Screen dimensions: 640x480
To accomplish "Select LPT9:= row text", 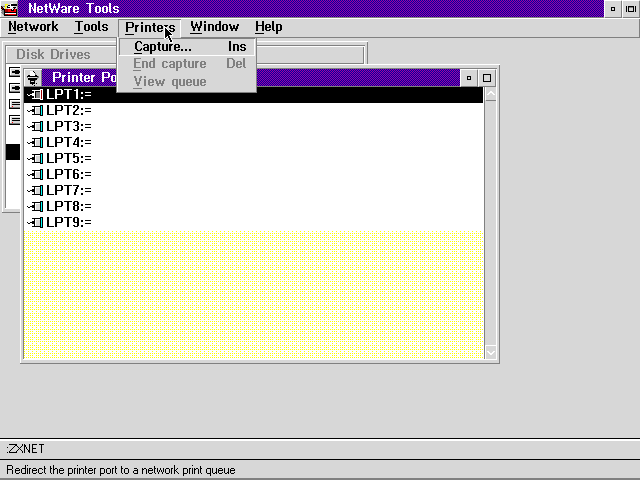I will 69,222.
